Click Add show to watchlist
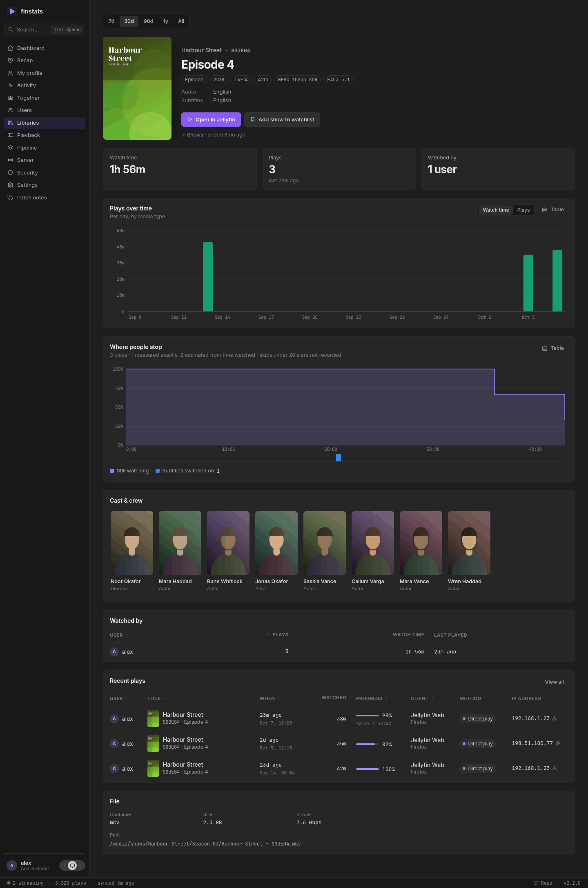The image size is (588, 888). click(x=282, y=120)
